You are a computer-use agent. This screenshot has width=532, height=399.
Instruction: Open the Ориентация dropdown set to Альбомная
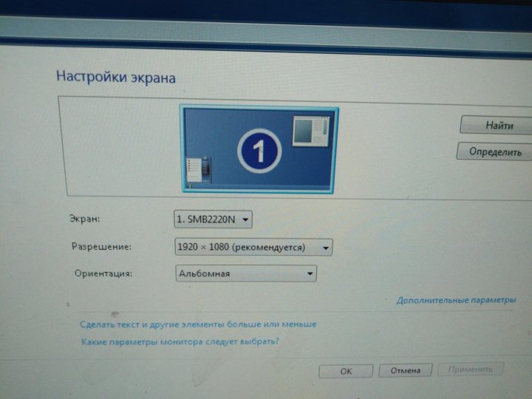tap(245, 274)
